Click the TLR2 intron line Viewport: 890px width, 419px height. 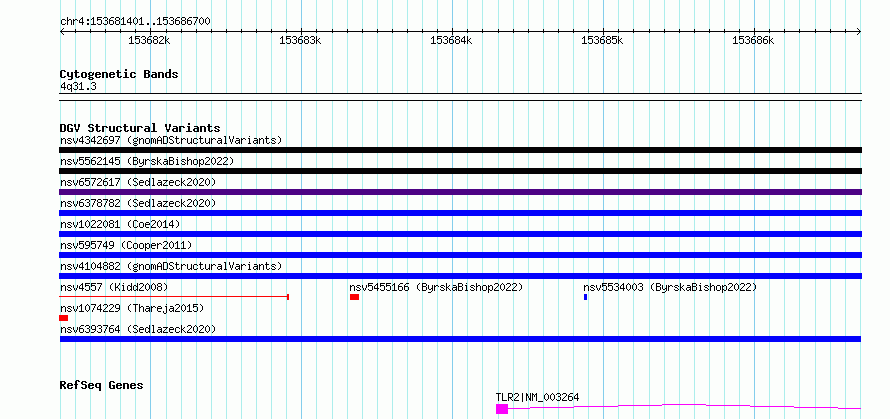pos(685,406)
